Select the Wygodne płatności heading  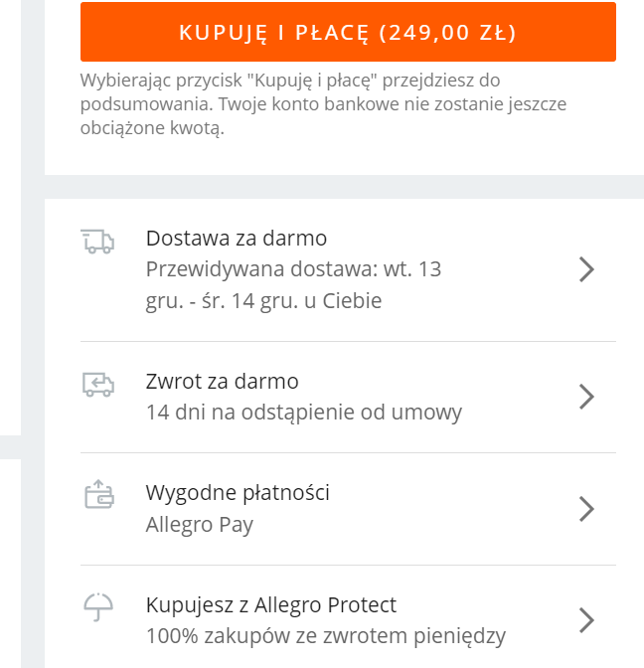[x=238, y=493]
